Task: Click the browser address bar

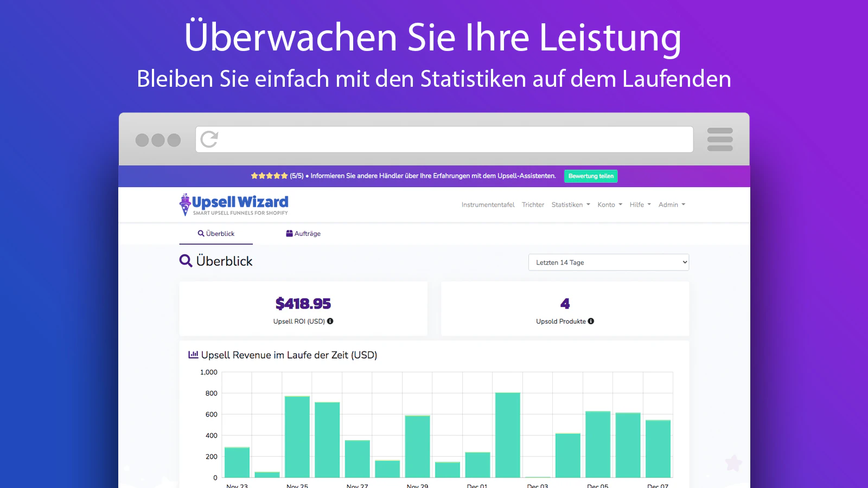Action: (444, 139)
